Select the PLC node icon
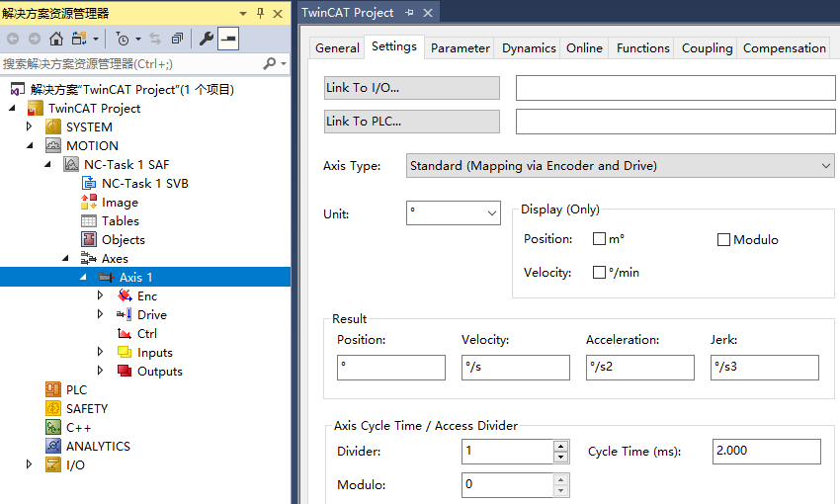The height and width of the screenshot is (504, 840). (x=53, y=389)
